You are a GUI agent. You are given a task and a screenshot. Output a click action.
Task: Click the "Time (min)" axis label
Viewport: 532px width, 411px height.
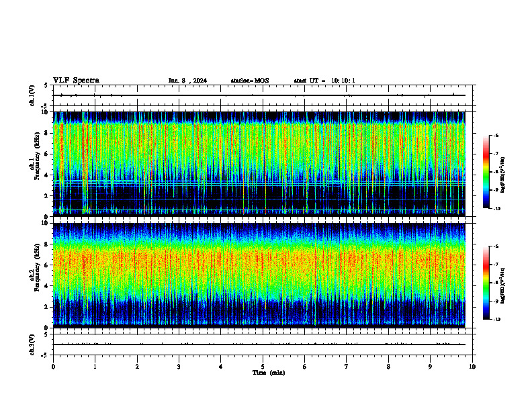tap(269, 373)
